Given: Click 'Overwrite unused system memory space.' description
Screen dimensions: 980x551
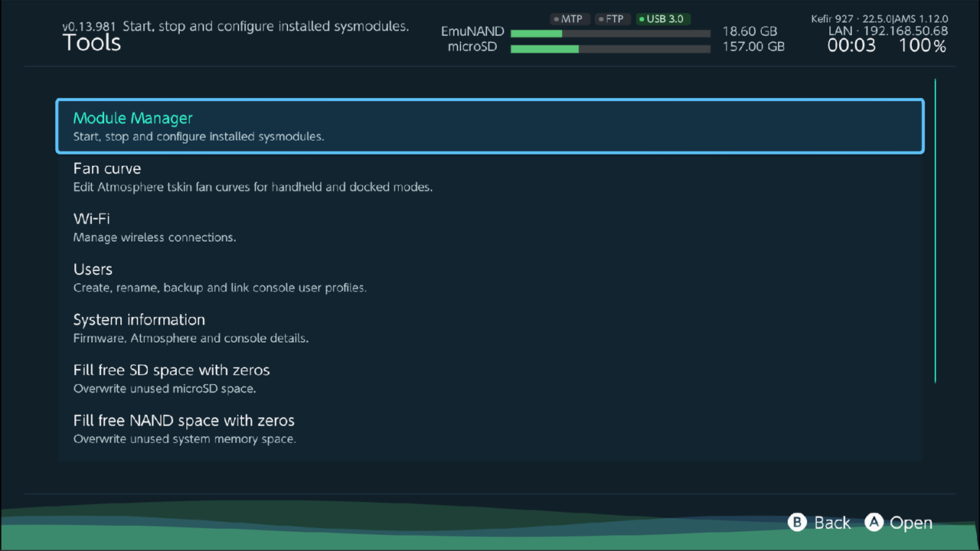Looking at the screenshot, I should [x=185, y=439].
